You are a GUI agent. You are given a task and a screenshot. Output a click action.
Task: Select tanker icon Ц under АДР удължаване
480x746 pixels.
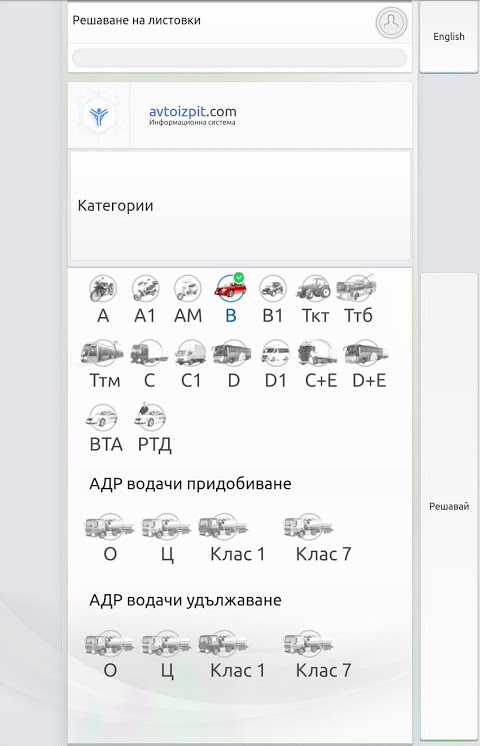click(166, 643)
